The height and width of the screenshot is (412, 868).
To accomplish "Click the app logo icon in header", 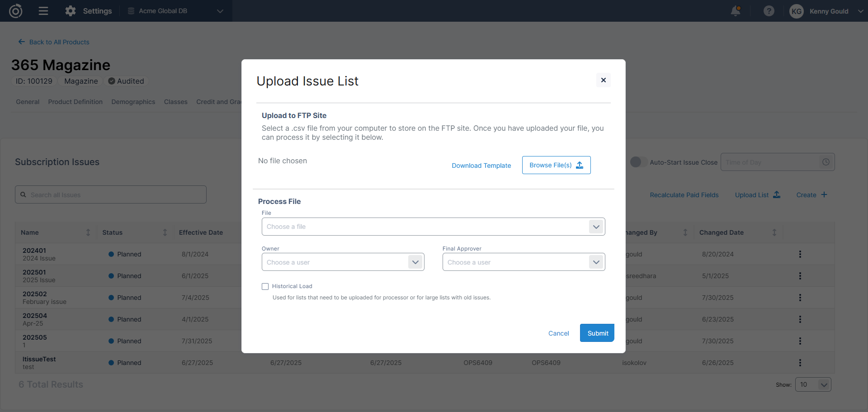I will [x=16, y=11].
